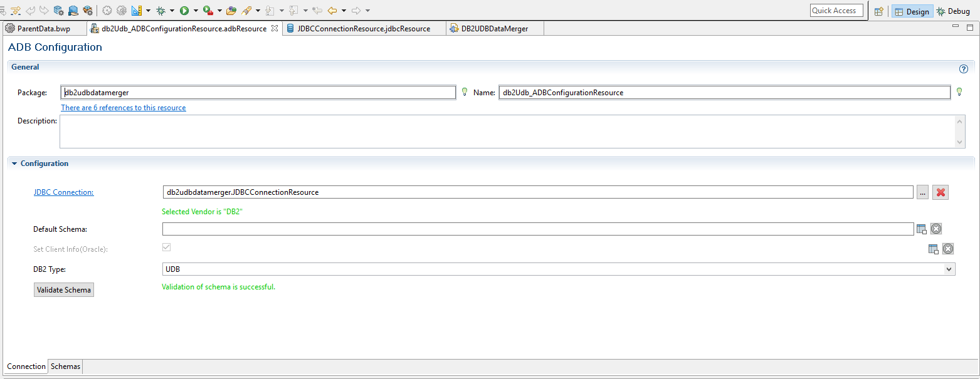The height and width of the screenshot is (379, 980).
Task: Minimize the editor area
Action: [956, 26]
